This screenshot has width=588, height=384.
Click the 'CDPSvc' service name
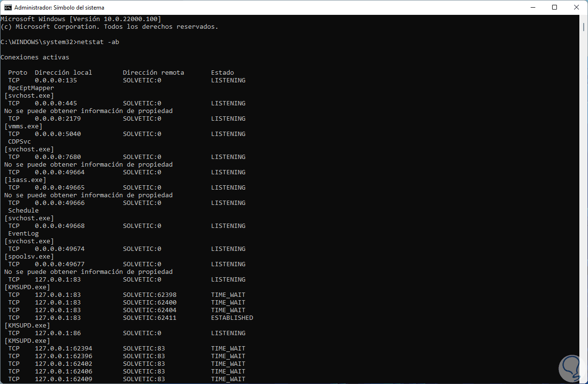20,142
